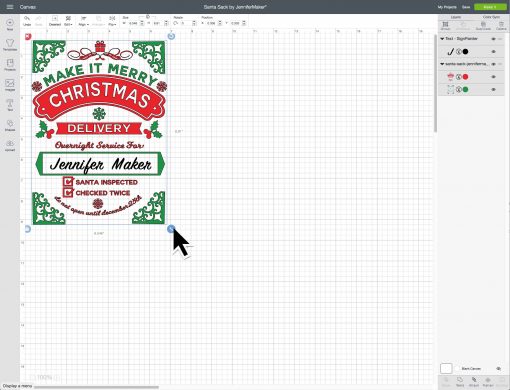Image resolution: width=510 pixels, height=390 pixels.
Task: Open the Align dropdown in toolbar
Action: click(83, 21)
